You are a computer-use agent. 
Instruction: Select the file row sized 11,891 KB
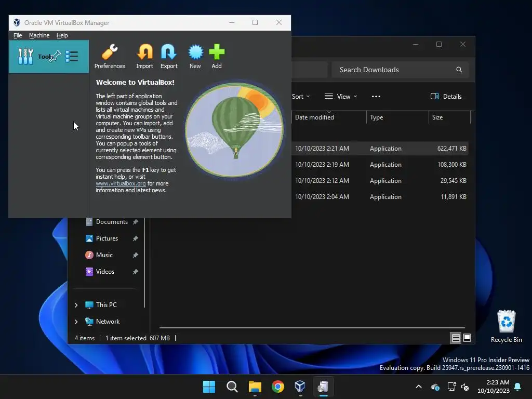pyautogui.click(x=380, y=197)
